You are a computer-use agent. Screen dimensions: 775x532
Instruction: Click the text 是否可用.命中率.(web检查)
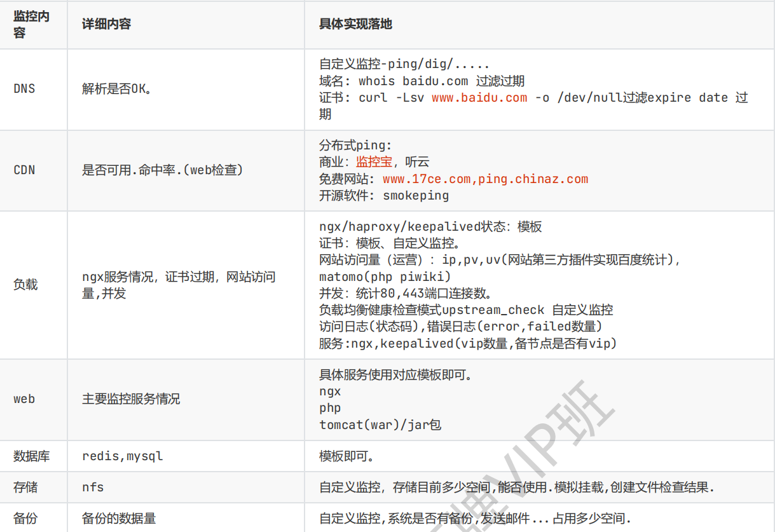tap(162, 170)
